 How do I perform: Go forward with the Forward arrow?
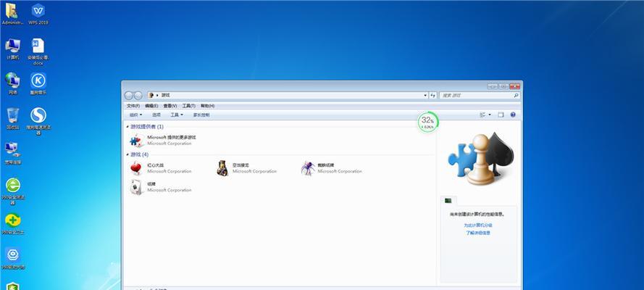point(138,95)
